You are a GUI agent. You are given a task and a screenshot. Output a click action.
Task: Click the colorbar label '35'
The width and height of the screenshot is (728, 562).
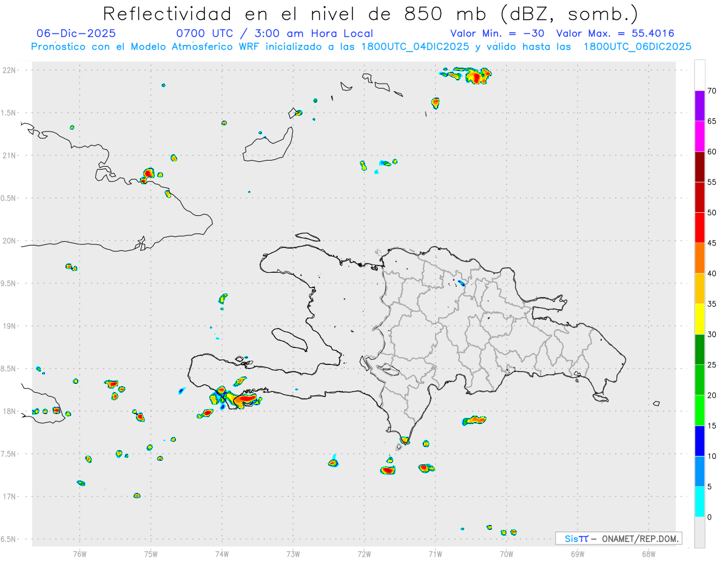[x=712, y=304]
